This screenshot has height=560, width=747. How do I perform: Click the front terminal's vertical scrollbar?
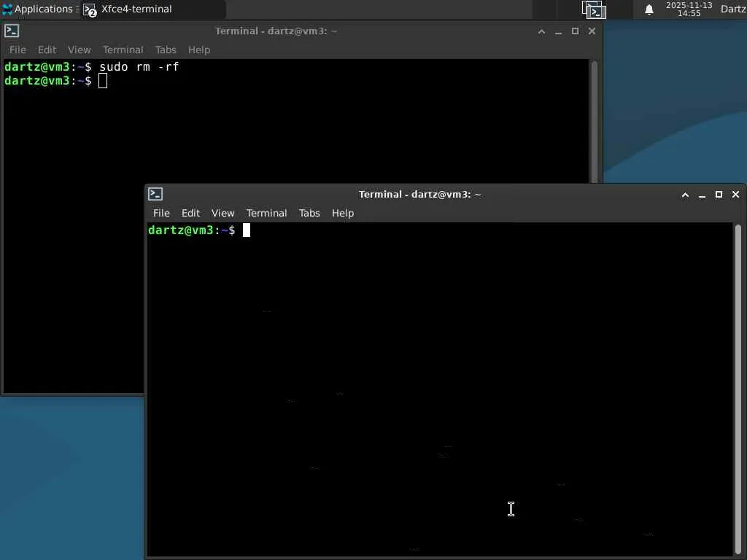point(738,389)
